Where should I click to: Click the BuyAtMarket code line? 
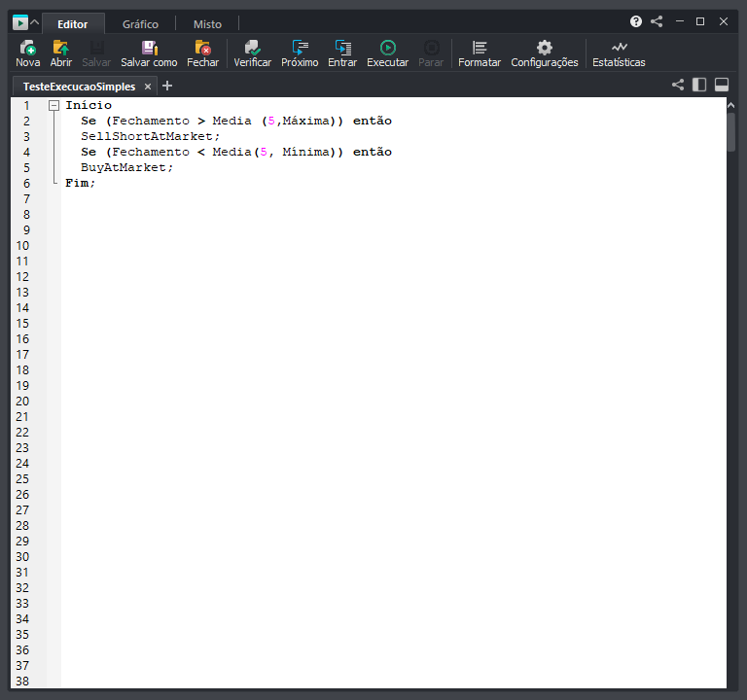click(x=126, y=167)
